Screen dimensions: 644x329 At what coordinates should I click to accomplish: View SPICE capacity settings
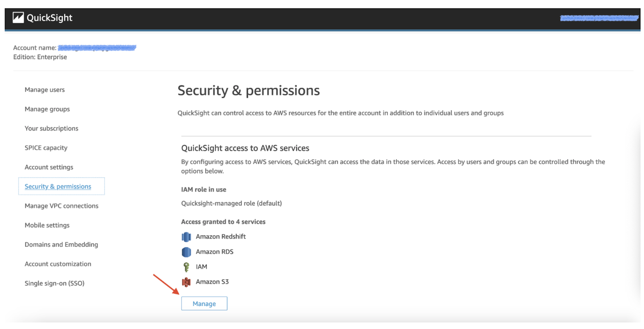click(x=46, y=148)
